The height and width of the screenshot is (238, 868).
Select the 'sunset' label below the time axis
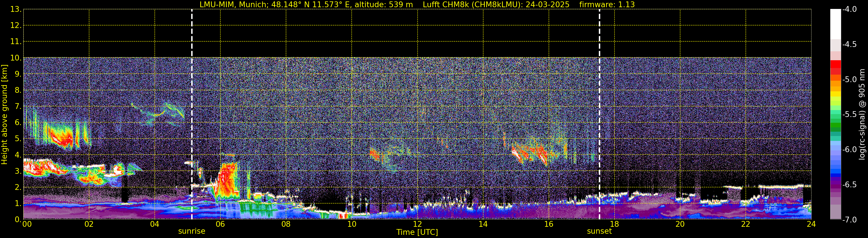(x=599, y=231)
